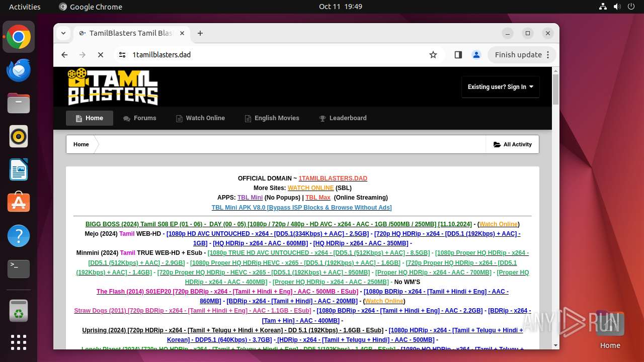Open The Flash BDRip 200MB link
Viewport: 644px width, 362px height.
pyautogui.click(x=291, y=301)
